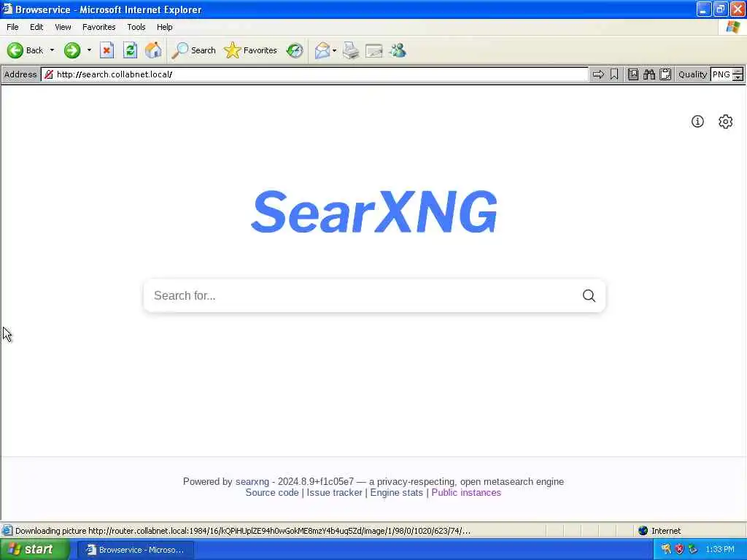Click the Internet zone status bar entry
747x560 pixels.
pos(659,531)
